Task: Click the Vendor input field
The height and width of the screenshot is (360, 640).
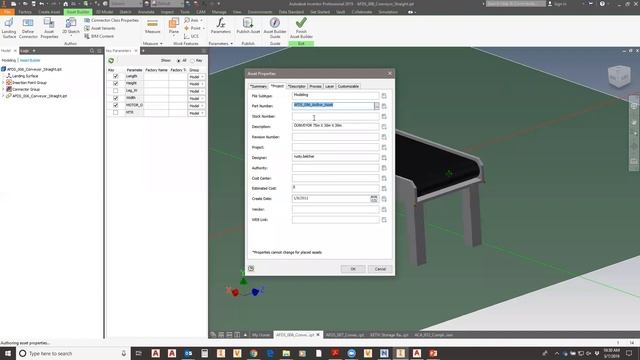Action: click(336, 209)
